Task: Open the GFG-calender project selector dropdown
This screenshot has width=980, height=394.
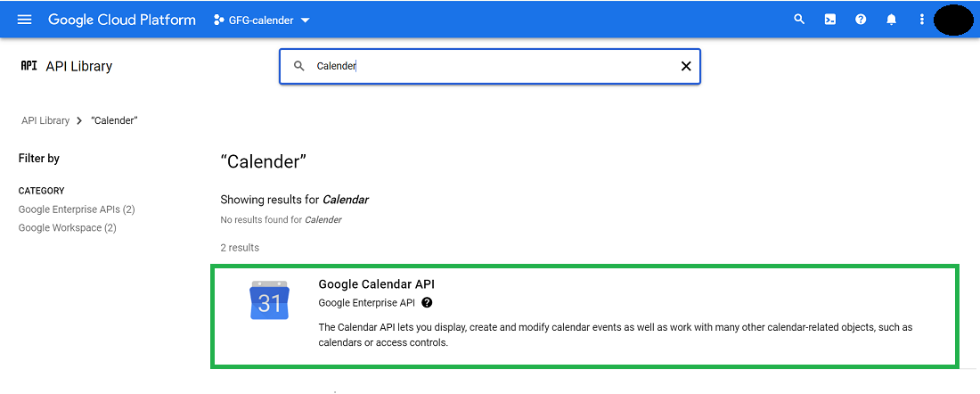Action: (262, 21)
